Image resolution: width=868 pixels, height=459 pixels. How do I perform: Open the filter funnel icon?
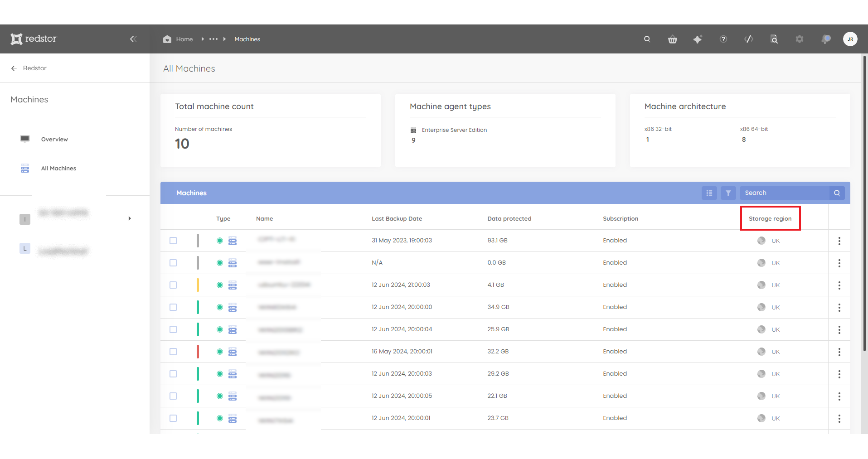(x=728, y=193)
